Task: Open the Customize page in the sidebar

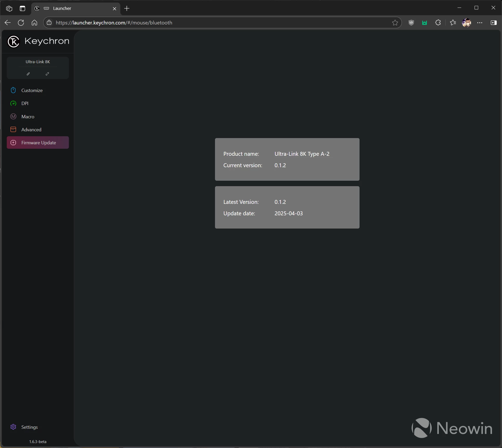Action: point(38,90)
